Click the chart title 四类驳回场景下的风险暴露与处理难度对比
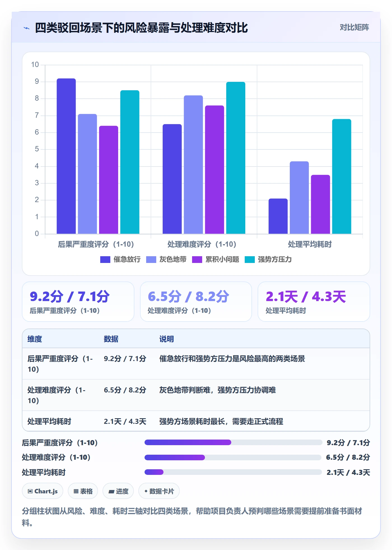 (x=141, y=28)
